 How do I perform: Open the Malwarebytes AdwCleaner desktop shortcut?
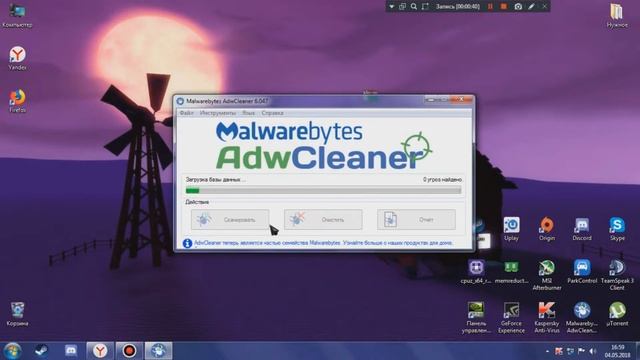coord(582,318)
